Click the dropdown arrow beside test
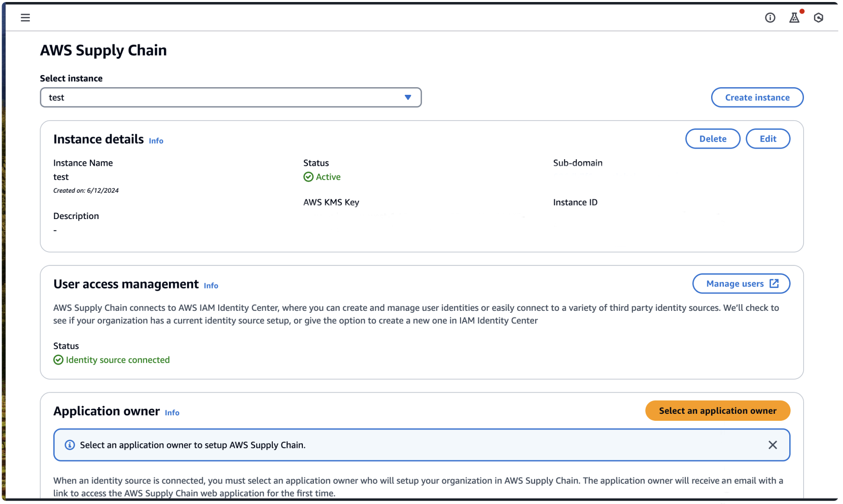Viewport: 843px width, 504px height. pos(408,97)
